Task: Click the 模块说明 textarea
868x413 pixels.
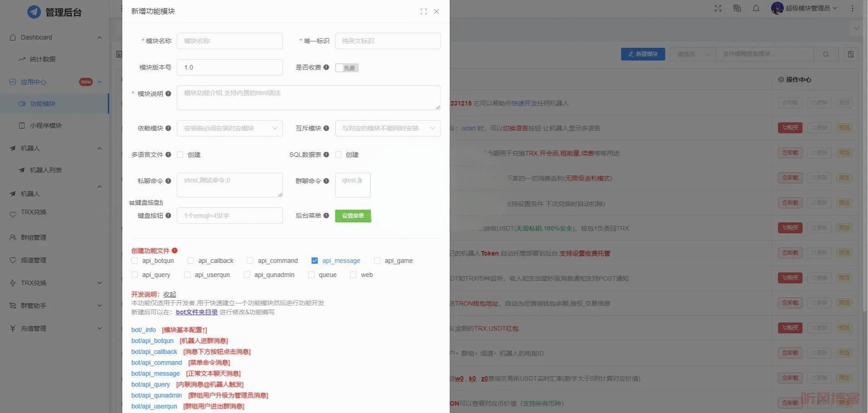Action: coord(308,98)
